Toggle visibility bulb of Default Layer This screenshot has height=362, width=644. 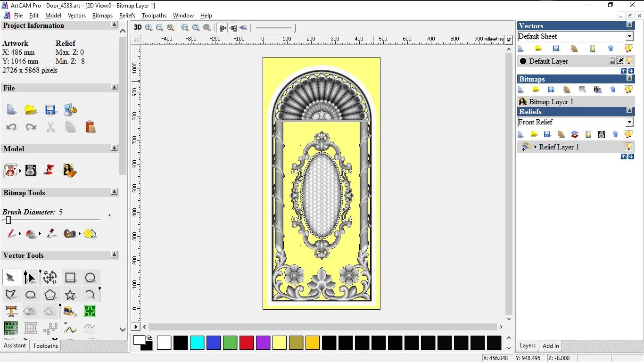pyautogui.click(x=629, y=61)
